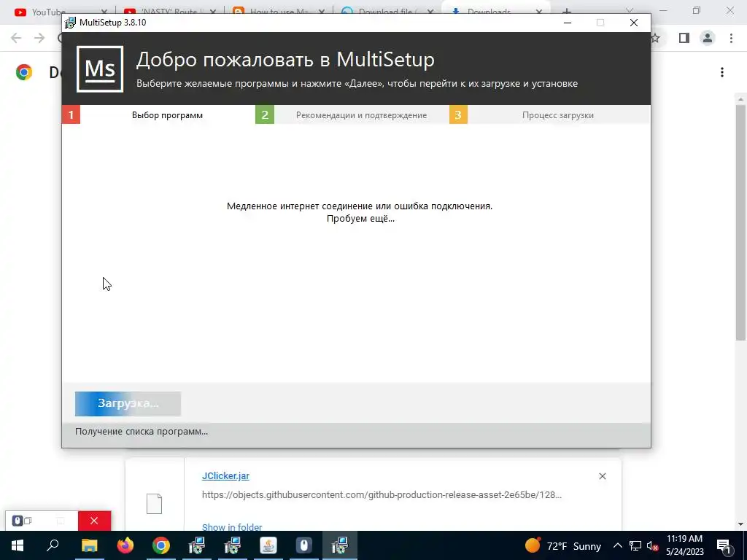Open Chrome Downloads page three-dot menu
Viewport: 747px width, 560px height.
tap(722, 72)
